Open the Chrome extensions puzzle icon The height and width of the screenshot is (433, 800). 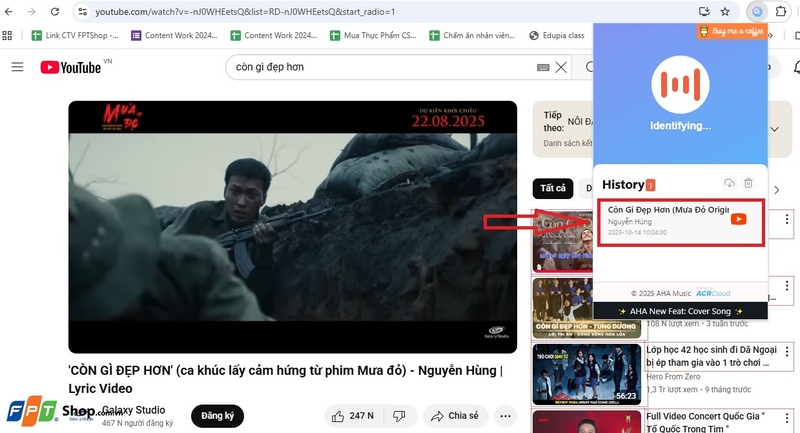781,11
